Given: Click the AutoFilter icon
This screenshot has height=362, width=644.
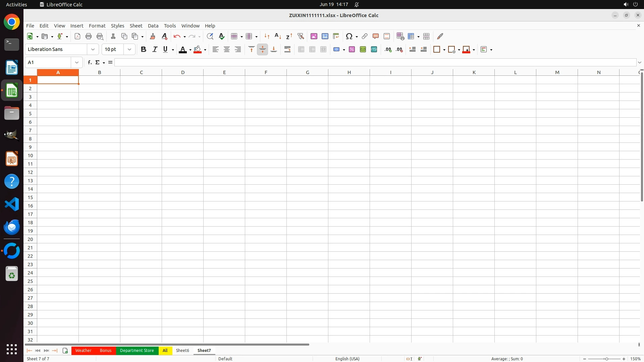Looking at the screenshot, I should [301, 36].
